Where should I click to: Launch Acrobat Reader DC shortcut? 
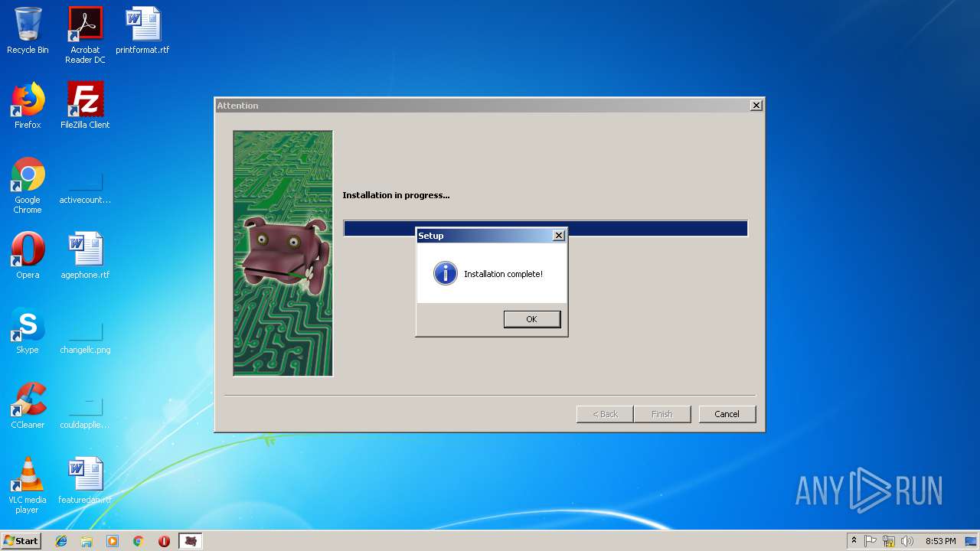click(x=85, y=35)
